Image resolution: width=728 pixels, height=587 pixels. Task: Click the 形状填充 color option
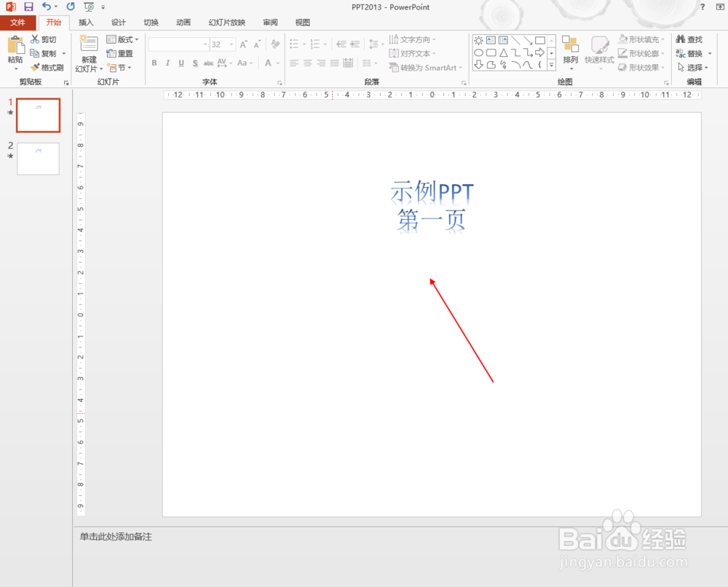click(x=641, y=39)
